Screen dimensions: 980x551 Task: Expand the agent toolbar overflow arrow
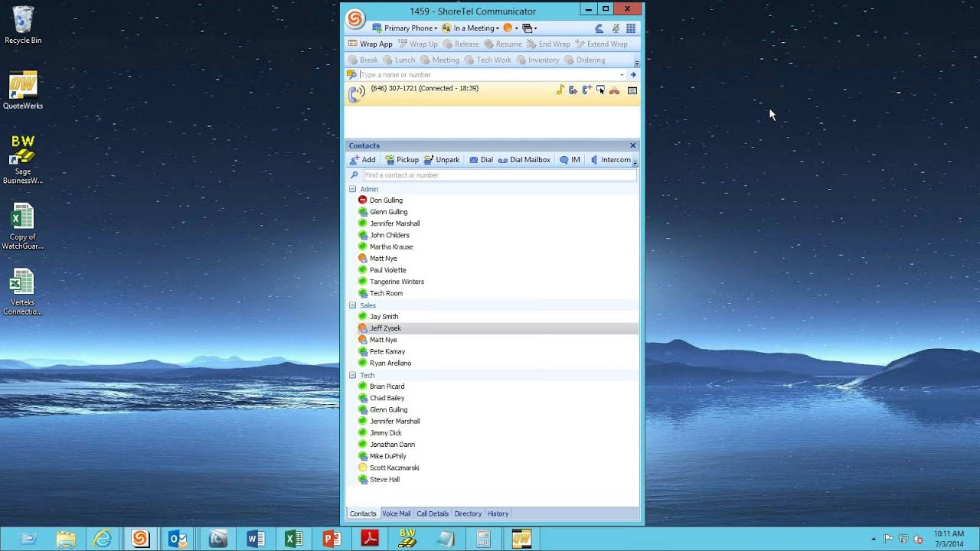coord(636,63)
